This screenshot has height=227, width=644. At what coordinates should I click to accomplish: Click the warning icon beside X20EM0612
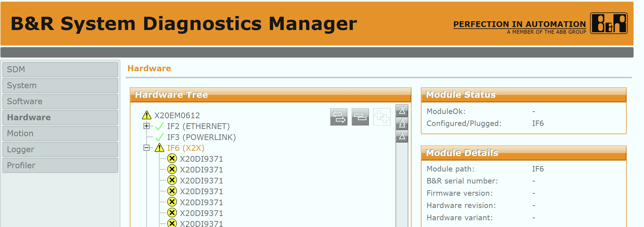click(x=147, y=115)
